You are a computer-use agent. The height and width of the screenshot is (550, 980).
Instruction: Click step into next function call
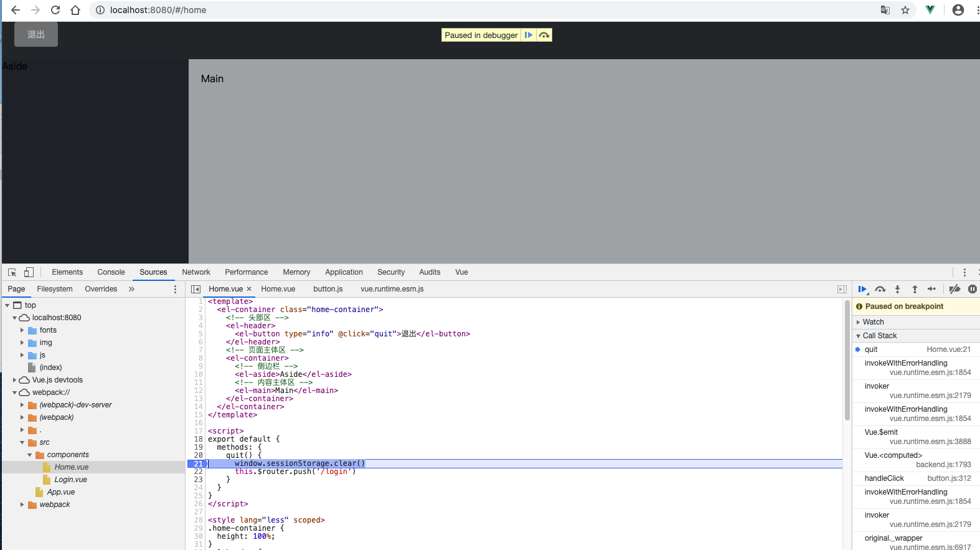click(897, 289)
